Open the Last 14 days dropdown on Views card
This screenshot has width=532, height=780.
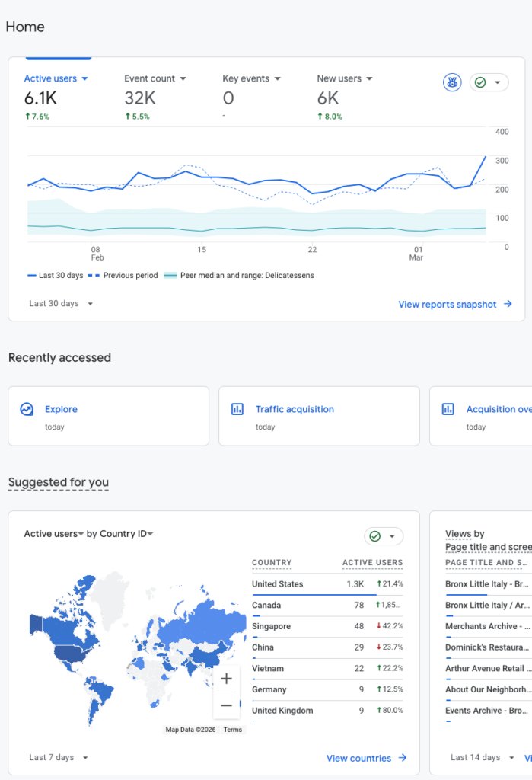pyautogui.click(x=481, y=757)
